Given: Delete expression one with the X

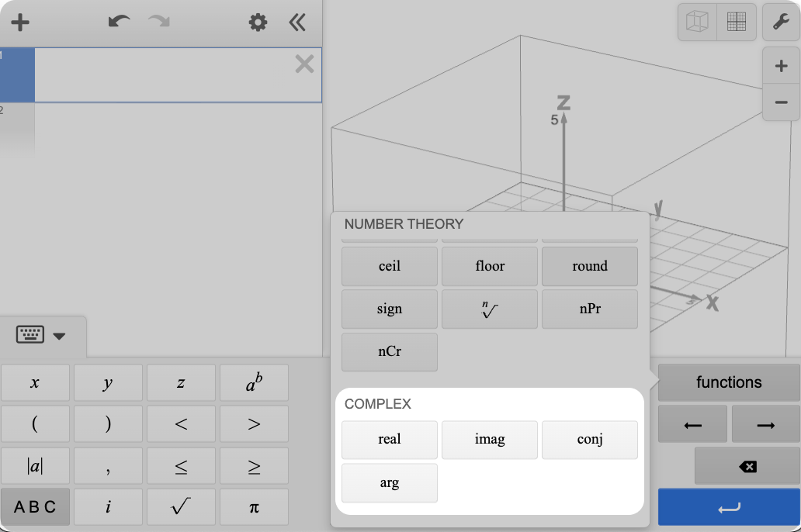Looking at the screenshot, I should pos(304,64).
